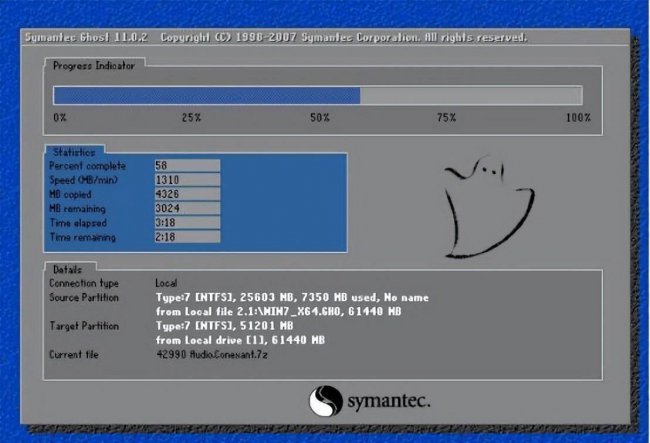Click the Symantec copyright notice in title bar
This screenshot has height=443, width=650.
click(344, 37)
